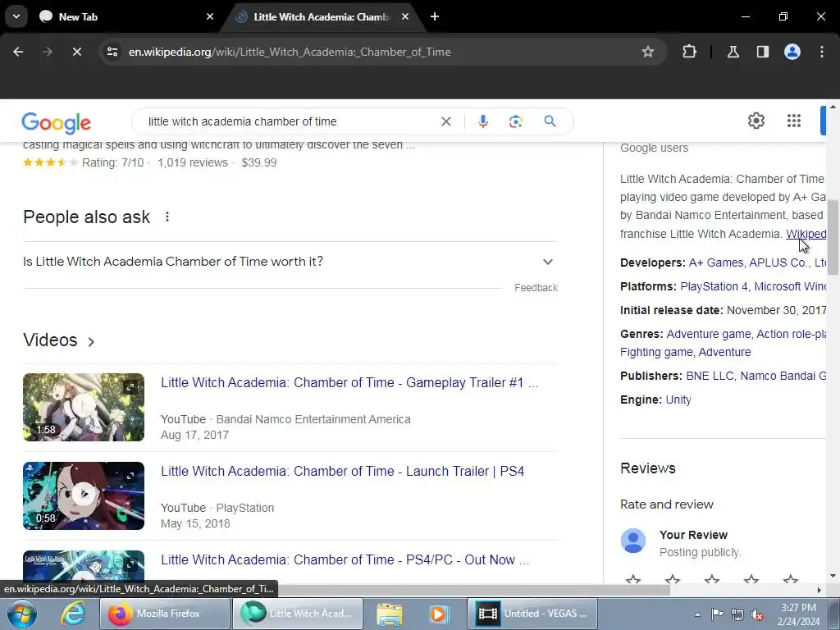Click the Action Center flag icon

click(x=717, y=614)
